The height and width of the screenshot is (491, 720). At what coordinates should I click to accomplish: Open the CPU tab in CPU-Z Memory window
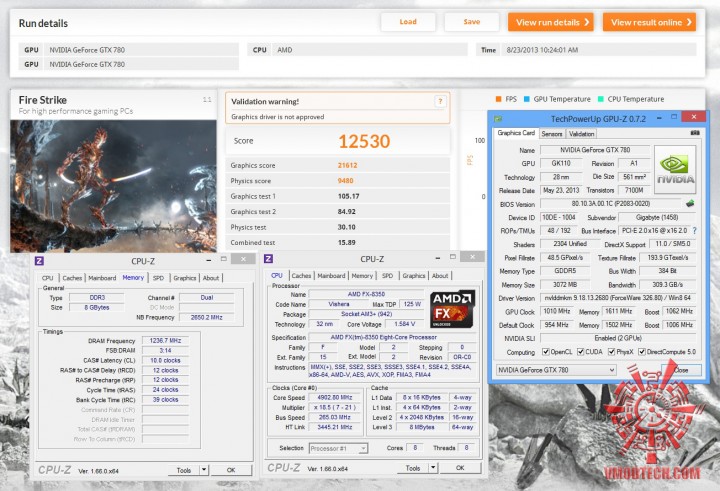click(48, 278)
